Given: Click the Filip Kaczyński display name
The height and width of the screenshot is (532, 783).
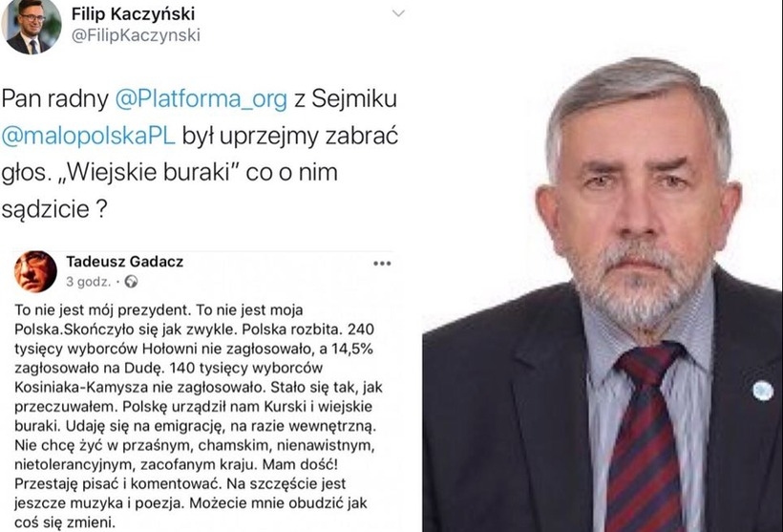Looking at the screenshot, I should pyautogui.click(x=133, y=13).
